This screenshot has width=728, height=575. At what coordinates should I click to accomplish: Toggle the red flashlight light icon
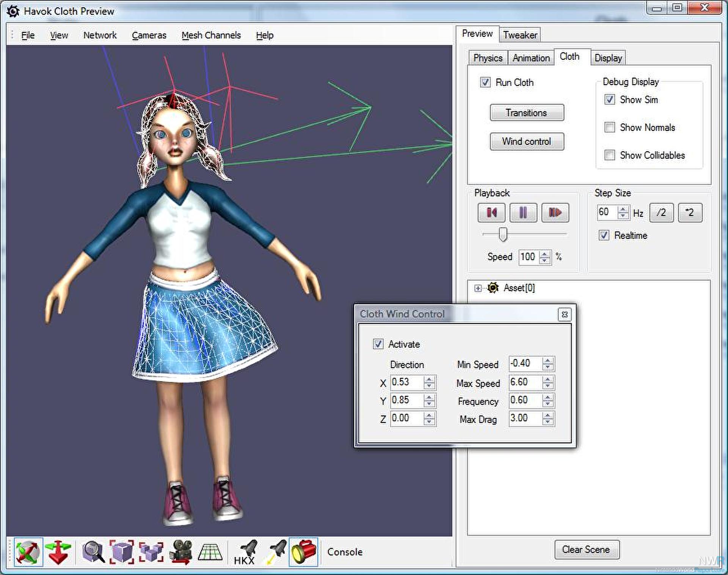(x=303, y=552)
